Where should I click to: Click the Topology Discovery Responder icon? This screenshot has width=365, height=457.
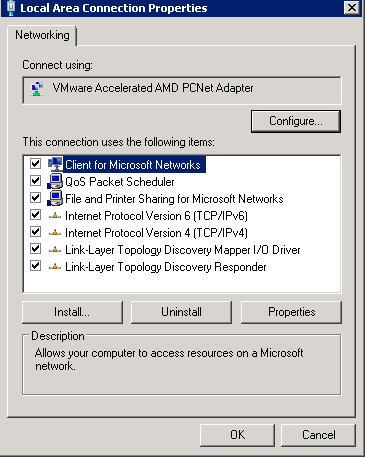pyautogui.click(x=55, y=267)
